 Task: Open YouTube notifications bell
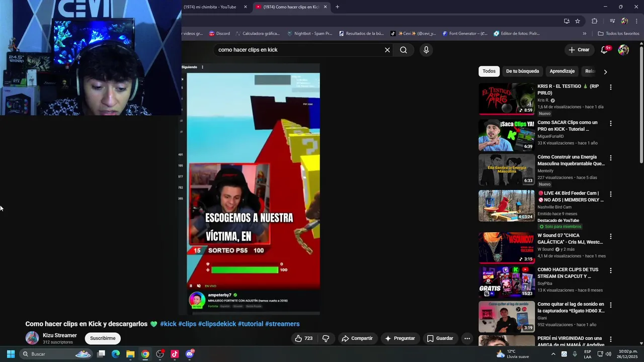pos(605,50)
